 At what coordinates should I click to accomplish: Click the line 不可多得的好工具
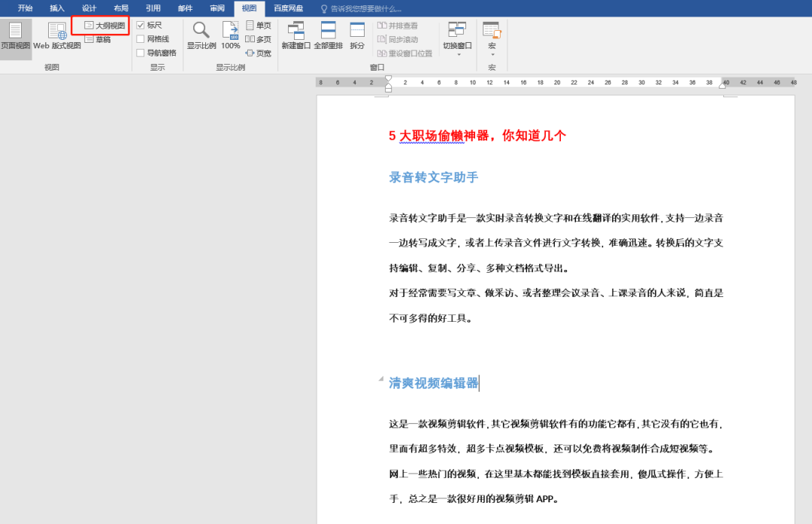pos(431,319)
